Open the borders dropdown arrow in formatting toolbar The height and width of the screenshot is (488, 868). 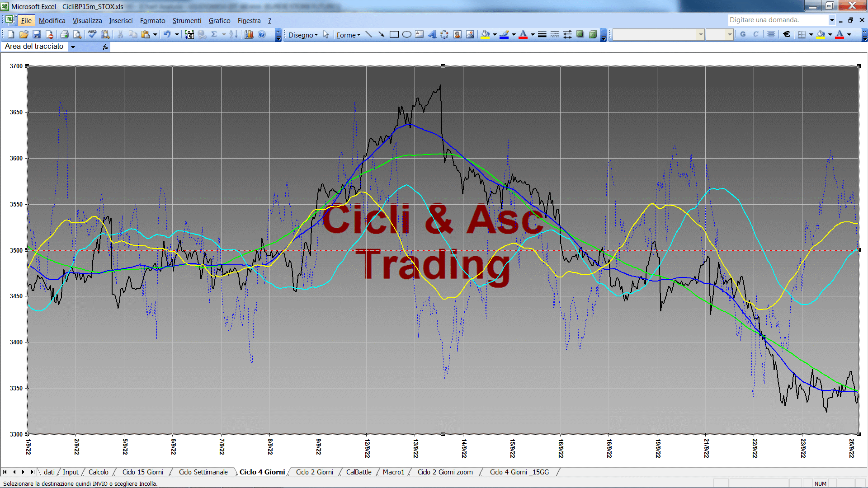pyautogui.click(x=811, y=34)
